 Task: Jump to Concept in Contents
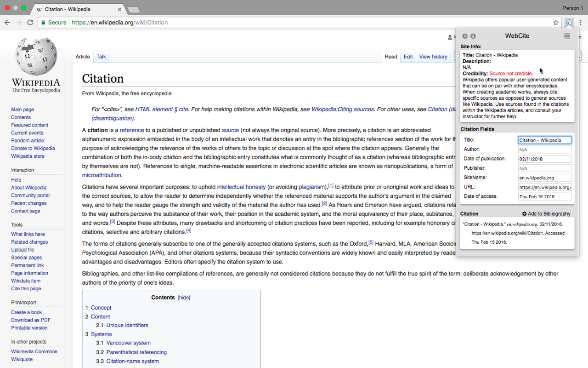(x=101, y=308)
